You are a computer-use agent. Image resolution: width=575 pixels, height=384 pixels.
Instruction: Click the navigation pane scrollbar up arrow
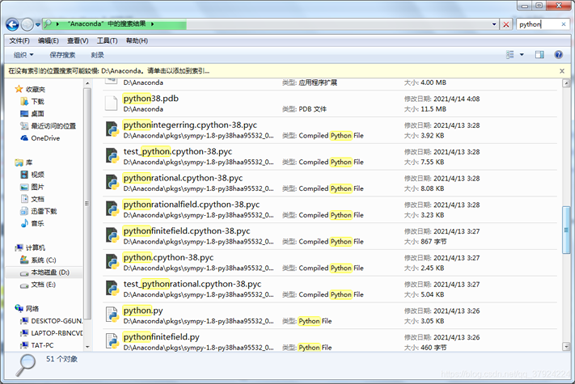pyautogui.click(x=87, y=84)
